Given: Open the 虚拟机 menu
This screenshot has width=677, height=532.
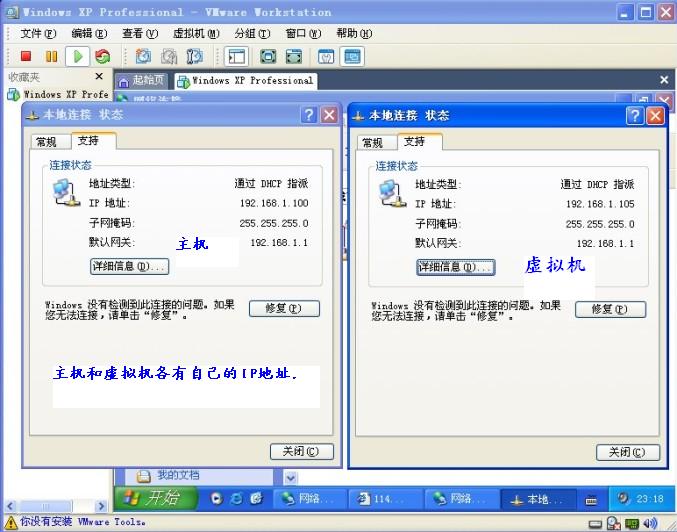Looking at the screenshot, I should pos(188,33).
